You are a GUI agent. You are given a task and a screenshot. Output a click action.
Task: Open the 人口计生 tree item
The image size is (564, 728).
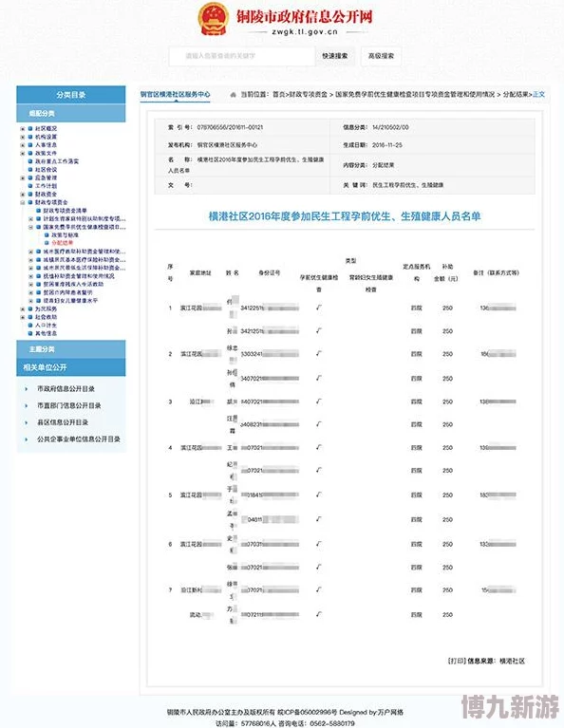pyautogui.click(x=46, y=325)
